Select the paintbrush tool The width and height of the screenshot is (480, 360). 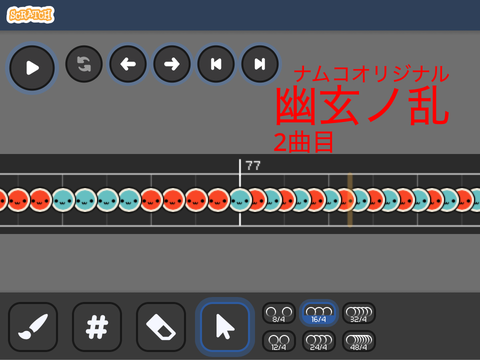(33, 327)
